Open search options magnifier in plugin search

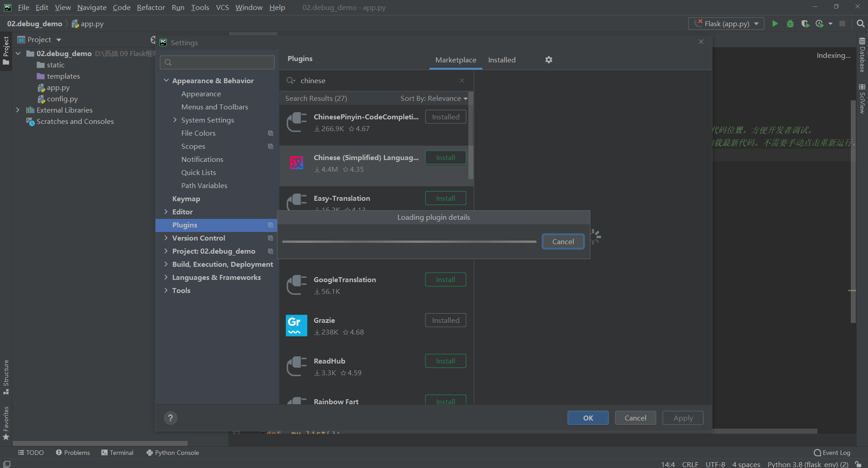pos(291,80)
